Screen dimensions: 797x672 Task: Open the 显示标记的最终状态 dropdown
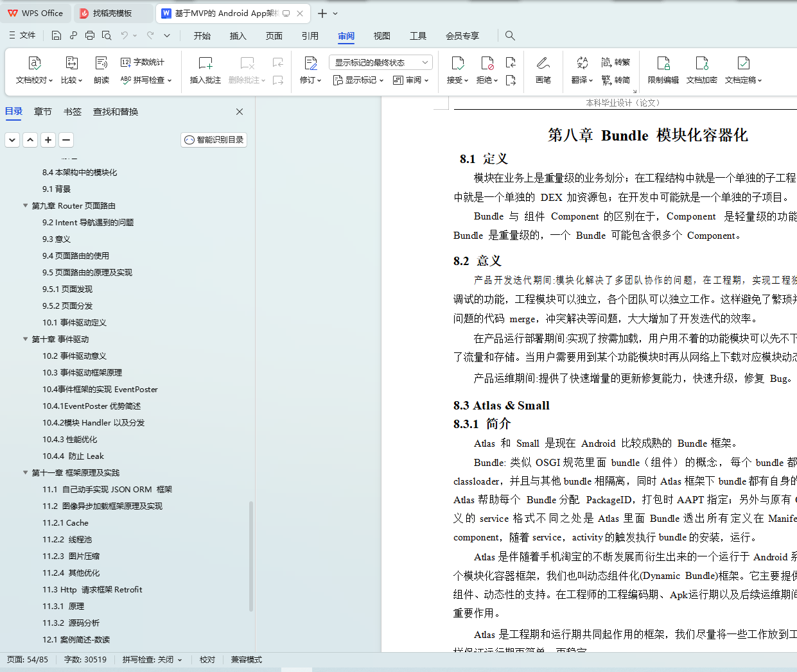point(381,62)
